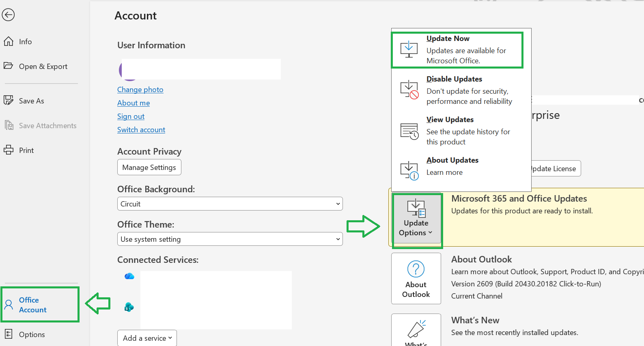This screenshot has width=644, height=346.
Task: Click the Update License button
Action: click(x=556, y=168)
